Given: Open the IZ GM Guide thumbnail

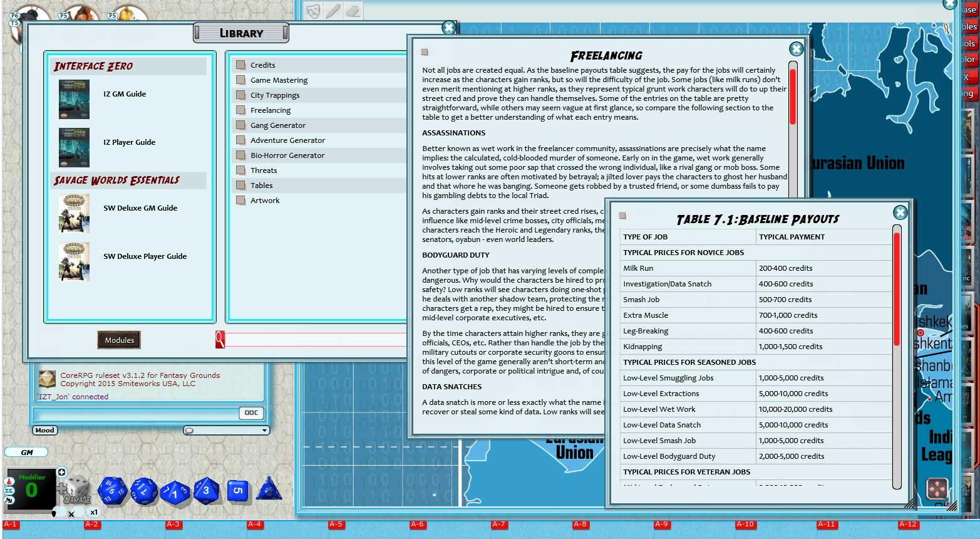Looking at the screenshot, I should click(x=74, y=99).
